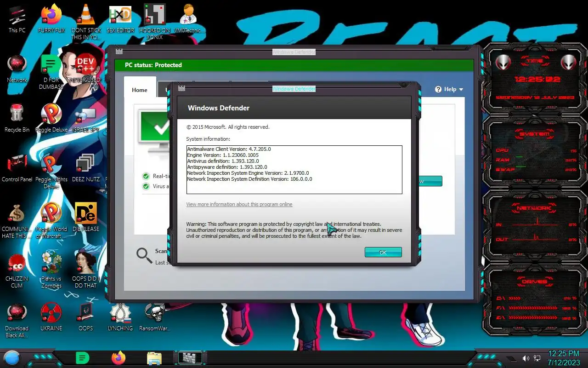This screenshot has width=588, height=368.
Task: Open the green document app in the taskbar
Action: point(82,357)
